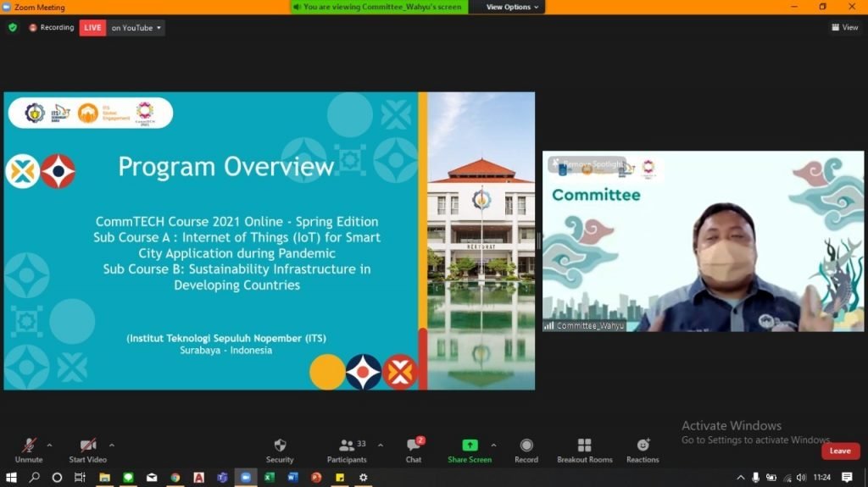
Task: Open the Windows Start menu
Action: point(11,477)
